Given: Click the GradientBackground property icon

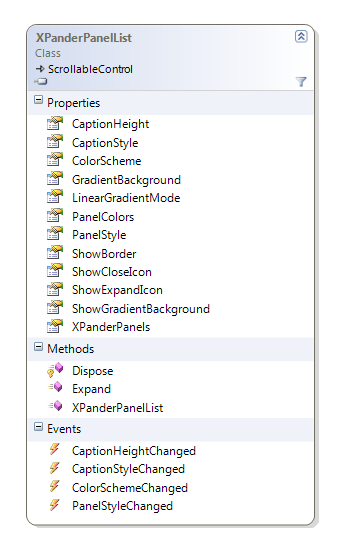Looking at the screenshot, I should click(55, 179).
